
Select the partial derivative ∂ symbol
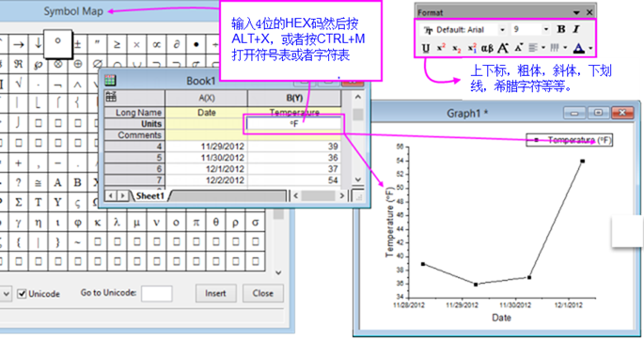pyautogui.click(x=176, y=44)
